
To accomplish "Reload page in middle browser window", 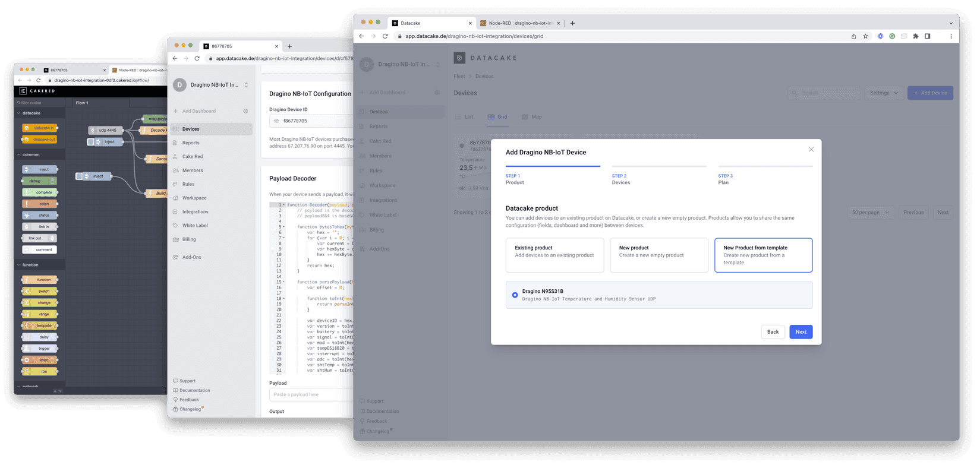I will pyautogui.click(x=197, y=58).
